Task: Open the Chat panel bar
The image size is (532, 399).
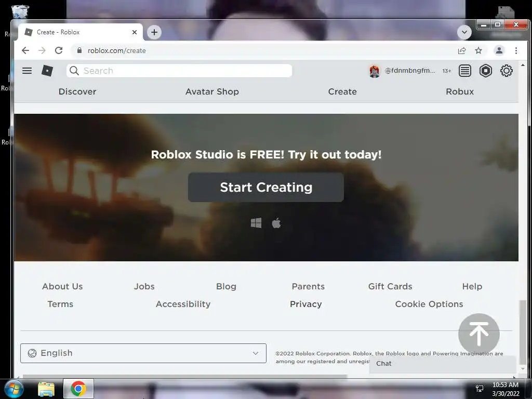Action: (442, 363)
